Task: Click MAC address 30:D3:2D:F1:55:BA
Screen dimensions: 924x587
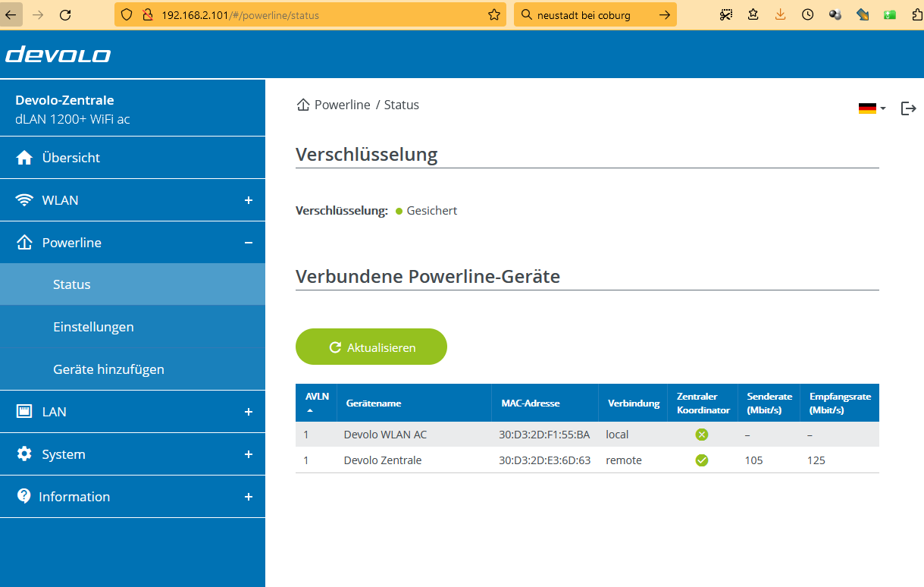Action: 544,435
